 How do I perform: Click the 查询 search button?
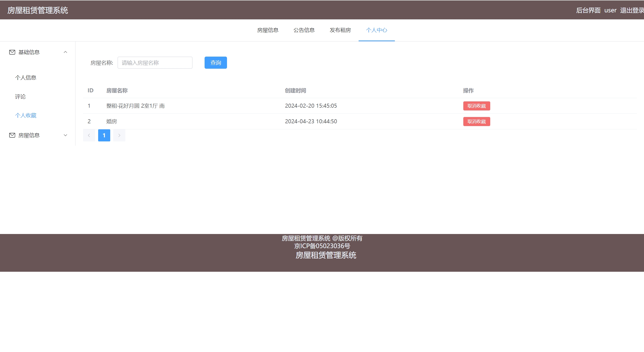tap(216, 63)
